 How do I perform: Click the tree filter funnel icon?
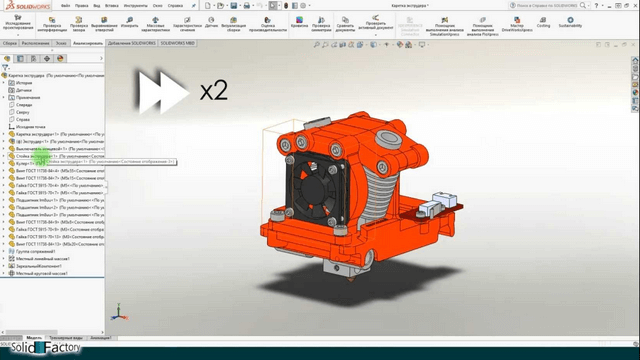pos(5,67)
